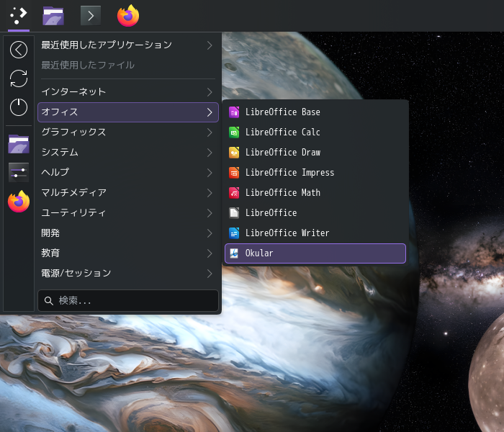Screen dimensions: 504x432
Task: Click the back arrow icon in the menu sidebar
Action: [x=19, y=50]
